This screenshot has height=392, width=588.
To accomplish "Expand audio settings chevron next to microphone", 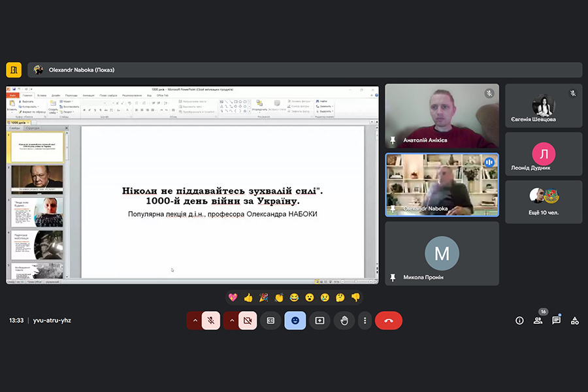I will coord(195,321).
